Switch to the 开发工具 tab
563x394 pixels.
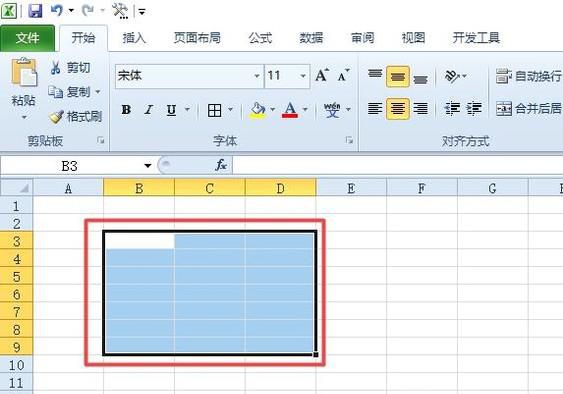coord(476,38)
